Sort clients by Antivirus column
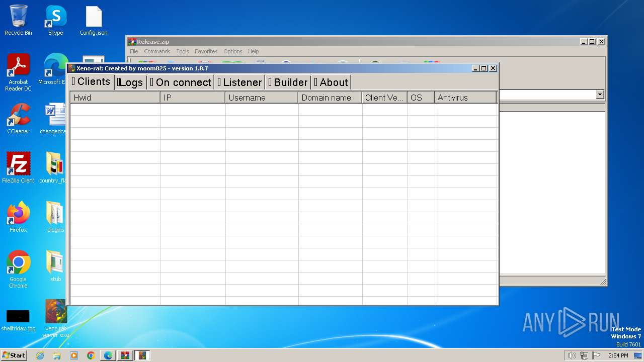Screen dimensions: 644x362 (465, 98)
